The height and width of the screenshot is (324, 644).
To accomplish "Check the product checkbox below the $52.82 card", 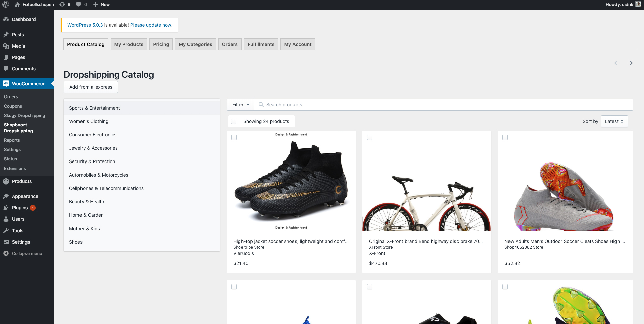I will coord(505,287).
